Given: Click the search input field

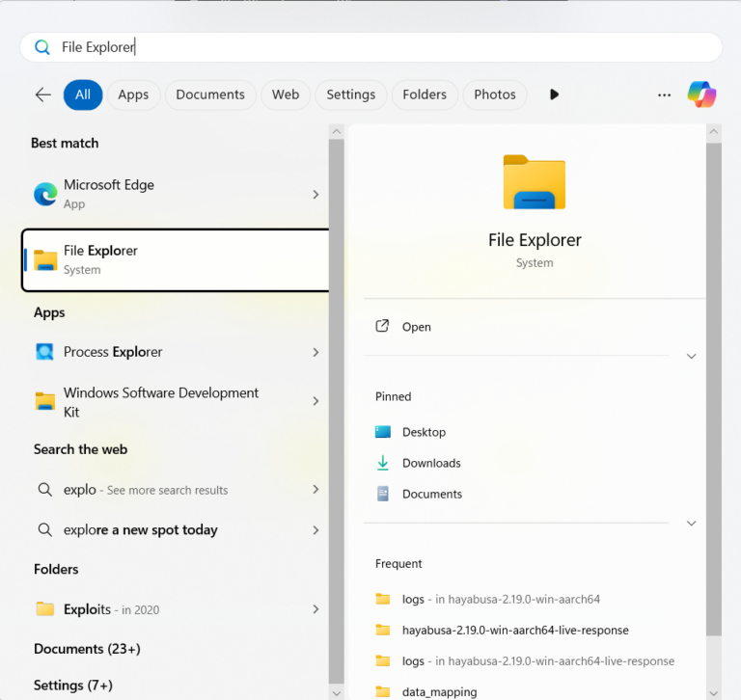Looking at the screenshot, I should (386, 46).
